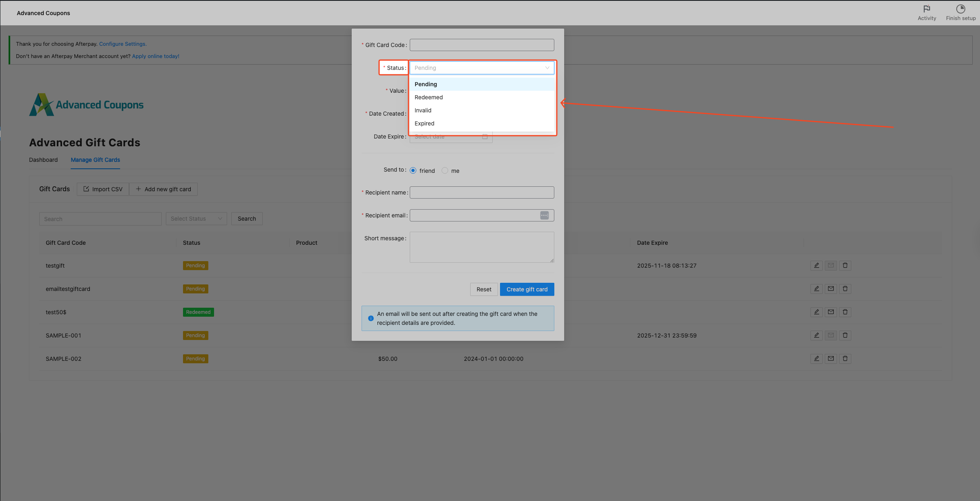Select the 'me' radio option
Viewport: 980px width, 501px height.
(x=445, y=171)
